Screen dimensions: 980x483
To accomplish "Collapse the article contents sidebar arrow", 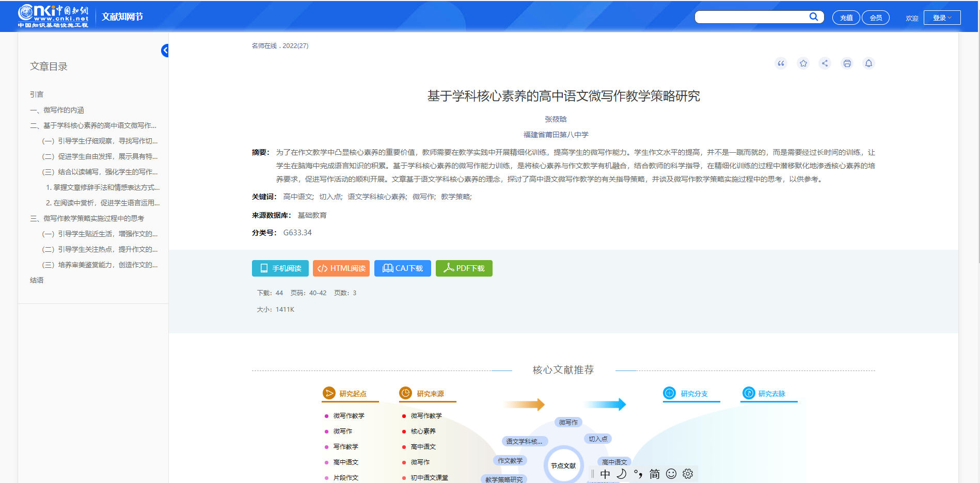I will click(x=165, y=51).
